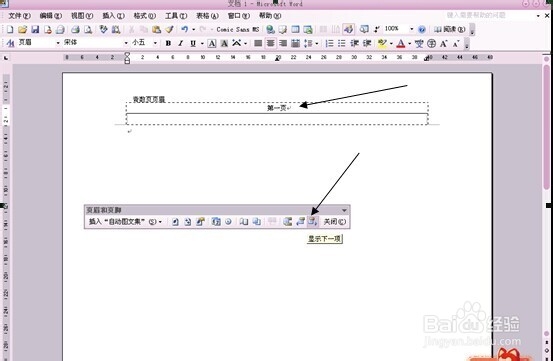Open the 格式 (Format) menu

(x=145, y=16)
